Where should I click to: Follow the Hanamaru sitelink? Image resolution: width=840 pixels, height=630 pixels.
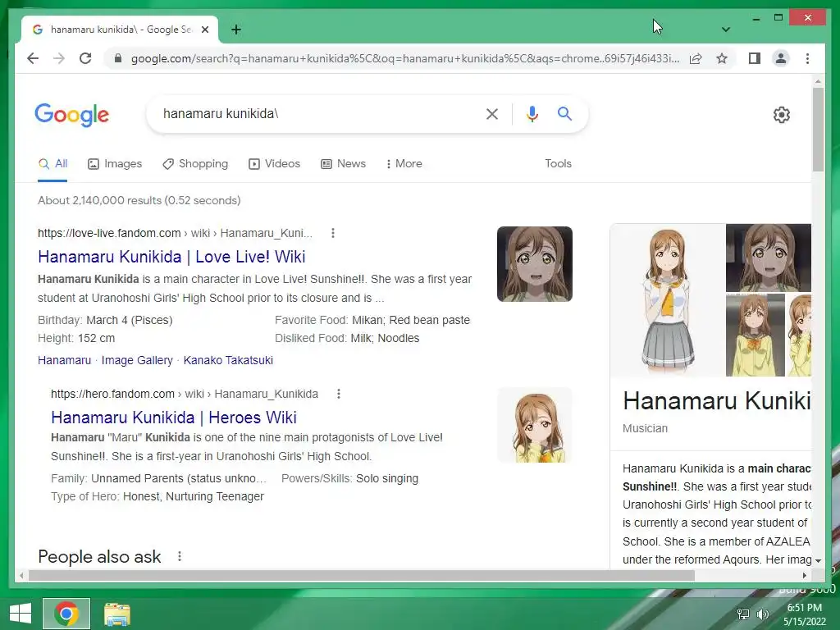(64, 361)
